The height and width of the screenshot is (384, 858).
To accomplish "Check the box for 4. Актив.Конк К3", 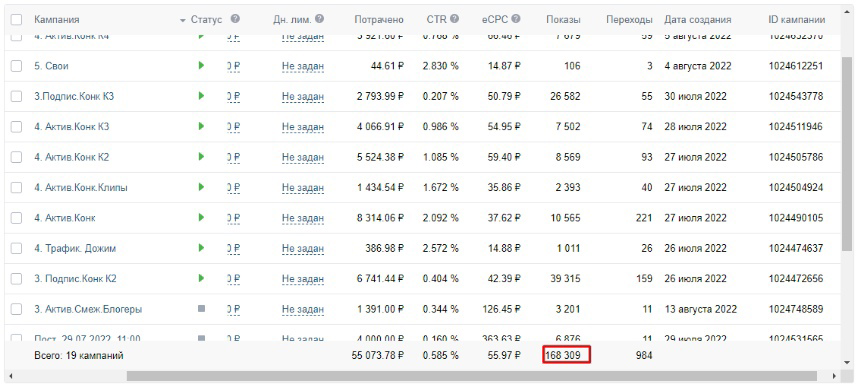I will [x=16, y=126].
